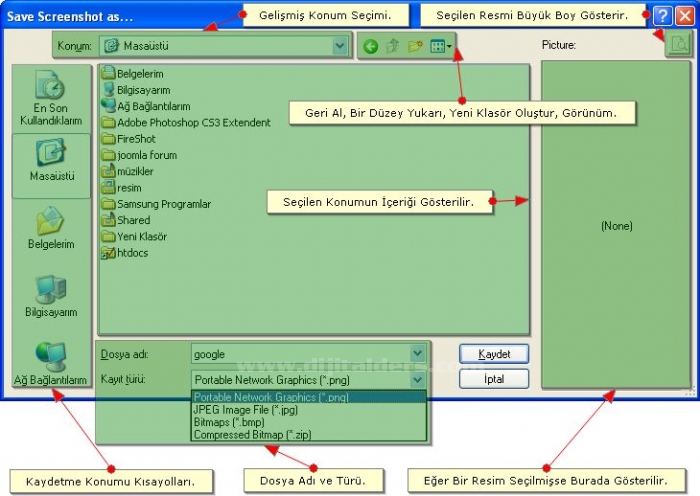The image size is (700, 496).
Task: Click the green Back arrow icon
Action: pos(371,46)
